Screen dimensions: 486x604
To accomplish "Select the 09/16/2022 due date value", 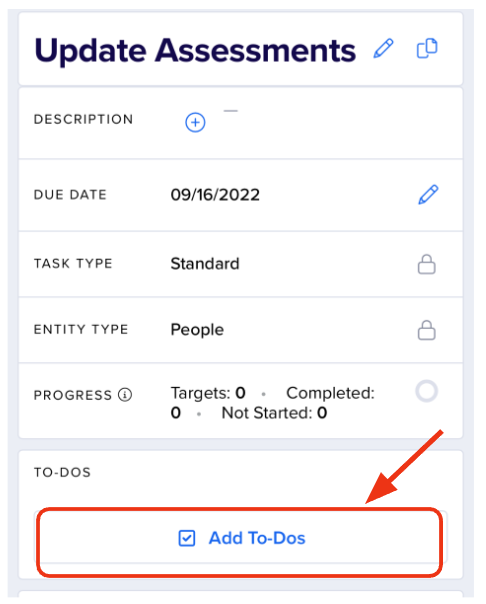I will click(x=215, y=195).
